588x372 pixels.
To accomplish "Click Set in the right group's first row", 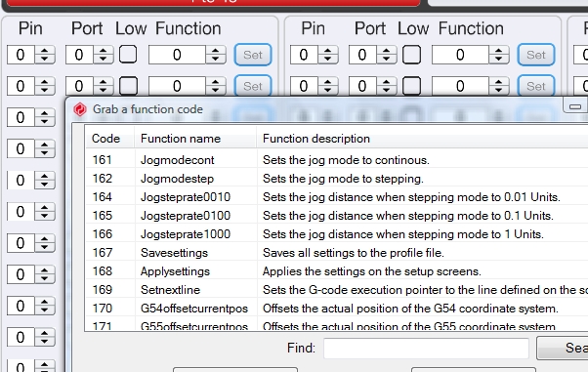I will click(x=536, y=55).
